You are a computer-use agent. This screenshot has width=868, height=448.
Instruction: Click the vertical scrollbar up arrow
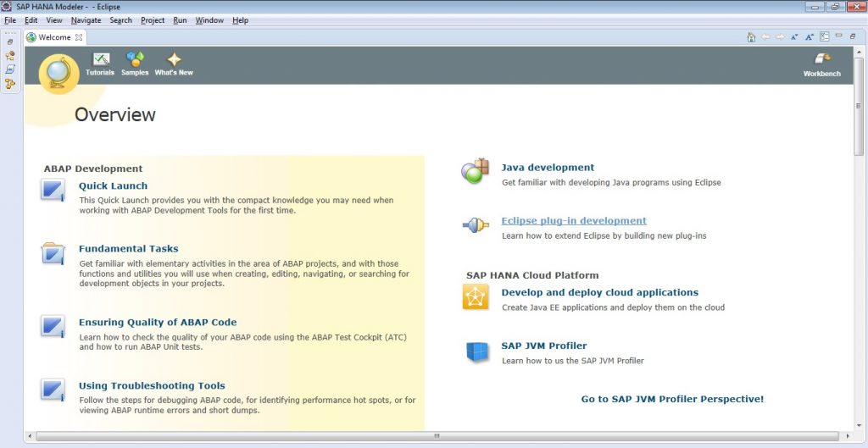coord(859,51)
